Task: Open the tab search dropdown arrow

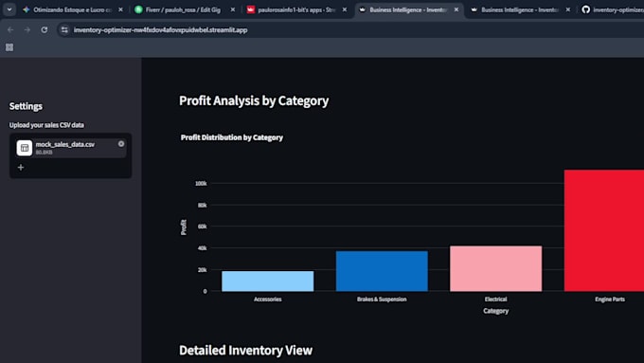Action: (9, 9)
